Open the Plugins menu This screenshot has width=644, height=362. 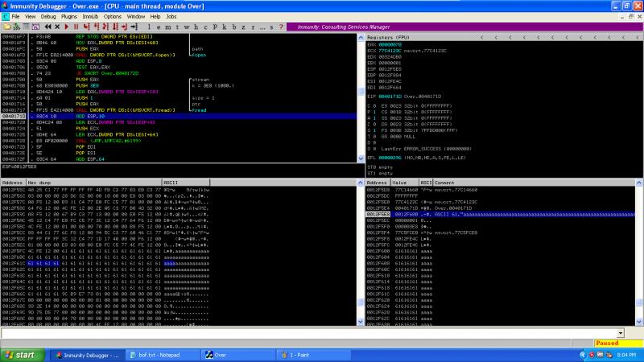pyautogui.click(x=68, y=17)
